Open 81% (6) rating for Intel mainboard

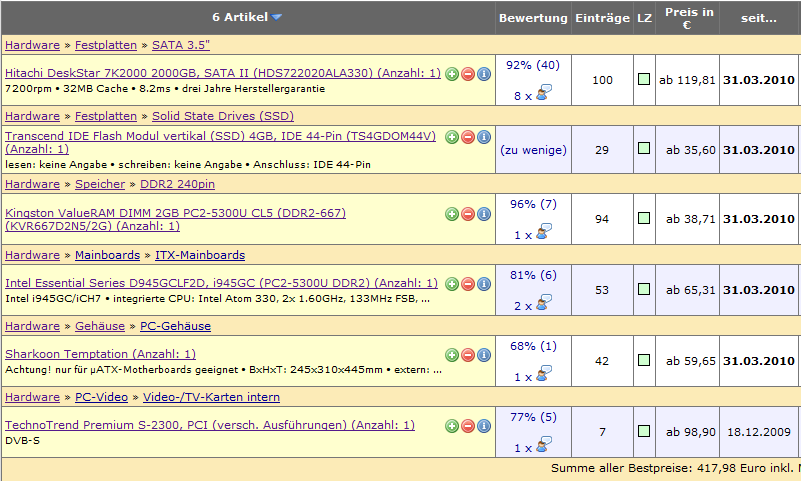(533, 275)
